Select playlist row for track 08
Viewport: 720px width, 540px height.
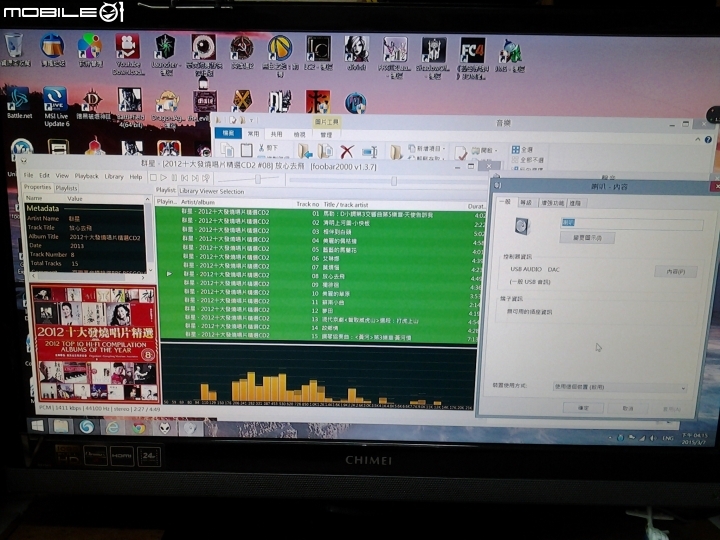(x=320, y=276)
